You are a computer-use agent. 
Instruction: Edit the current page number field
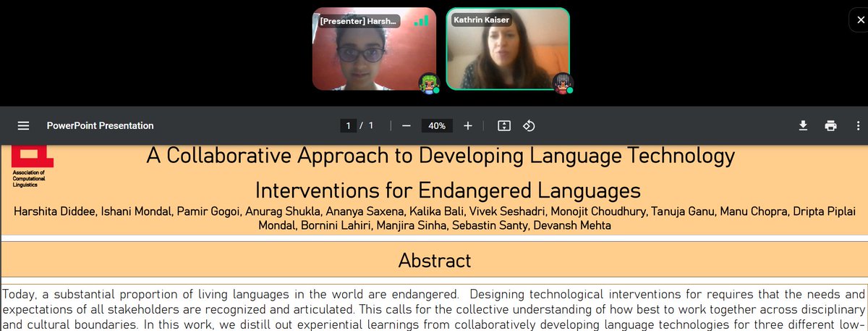click(349, 125)
